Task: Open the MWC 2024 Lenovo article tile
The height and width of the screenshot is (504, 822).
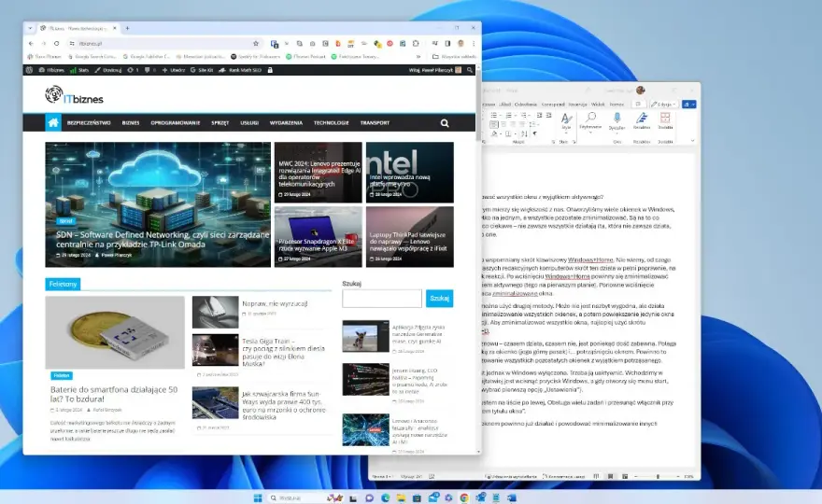Action: tap(319, 173)
